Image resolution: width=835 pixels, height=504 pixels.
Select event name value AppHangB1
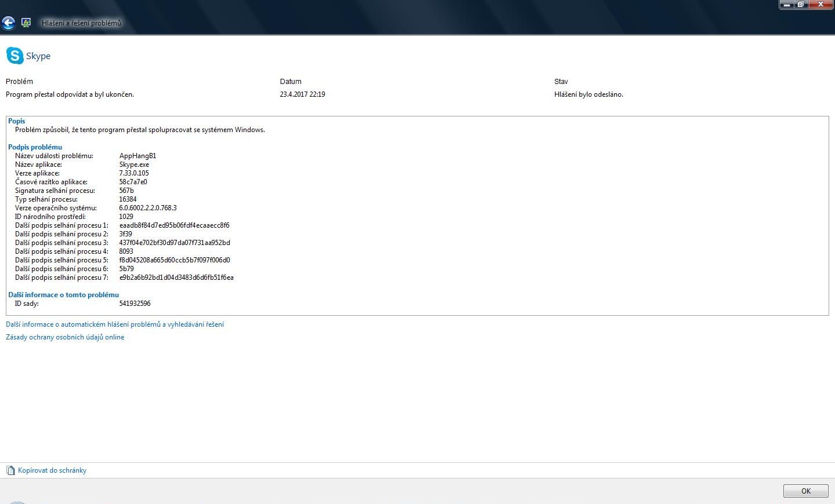pyautogui.click(x=137, y=156)
